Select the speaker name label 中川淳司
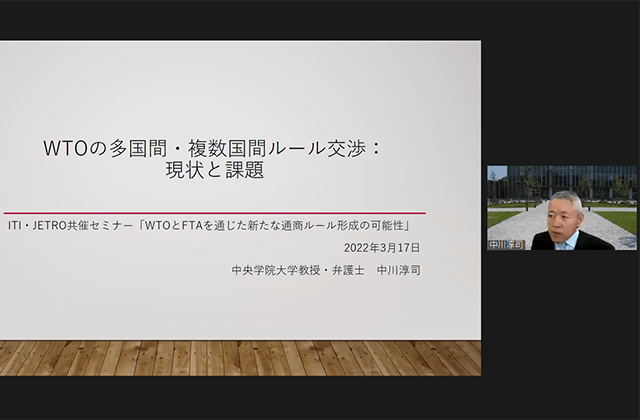Screen dimensions: 640x420 tap(508, 243)
